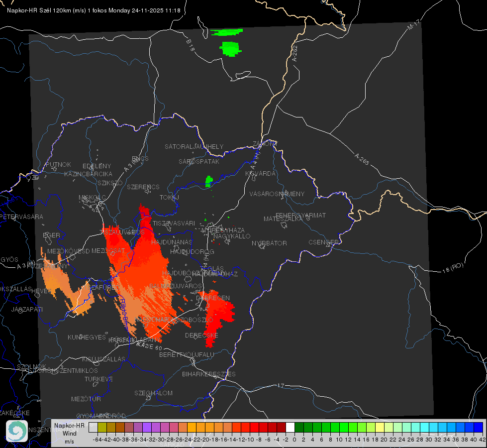487x448 pixels.
Task: Click the SZIKSZÓ city label
Action: pyautogui.click(x=110, y=183)
